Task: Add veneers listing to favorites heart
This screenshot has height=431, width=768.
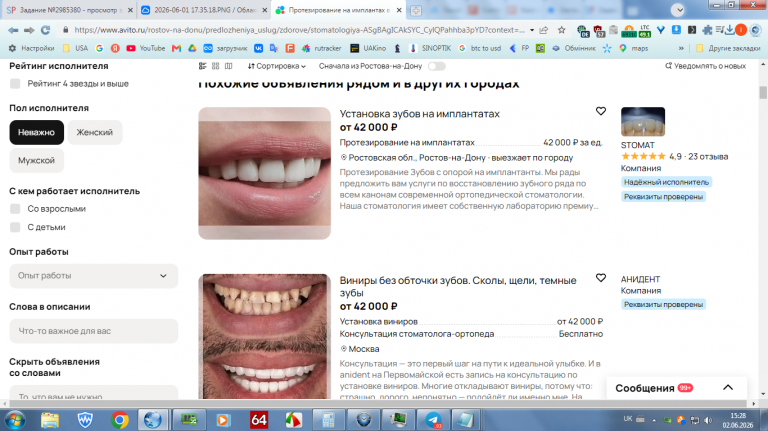Action: coord(600,278)
